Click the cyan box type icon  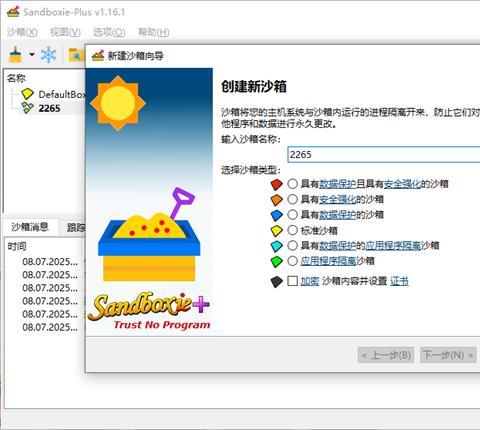tap(277, 246)
